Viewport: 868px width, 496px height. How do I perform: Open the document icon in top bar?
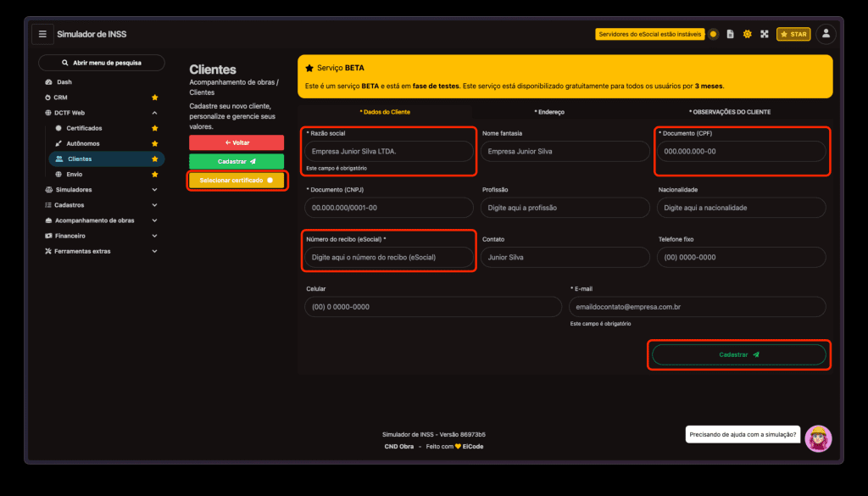coord(730,34)
